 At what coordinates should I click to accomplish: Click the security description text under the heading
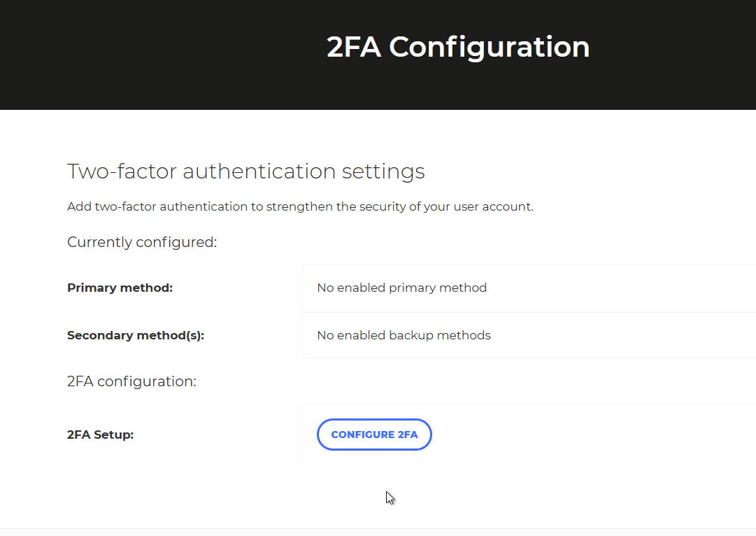tap(300, 206)
